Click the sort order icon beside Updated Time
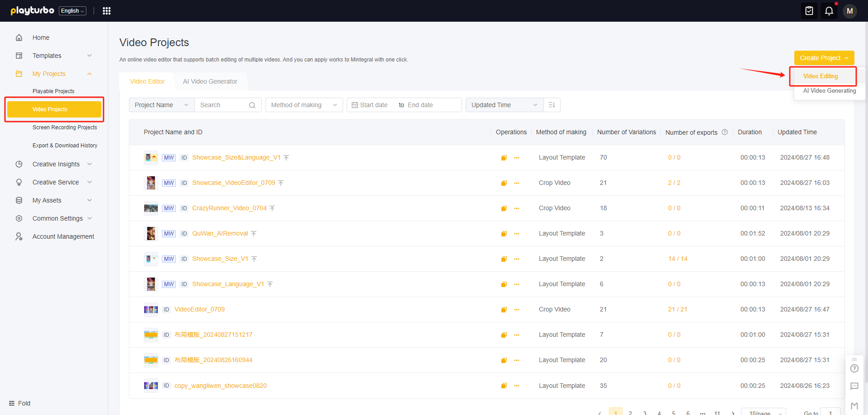 [552, 105]
